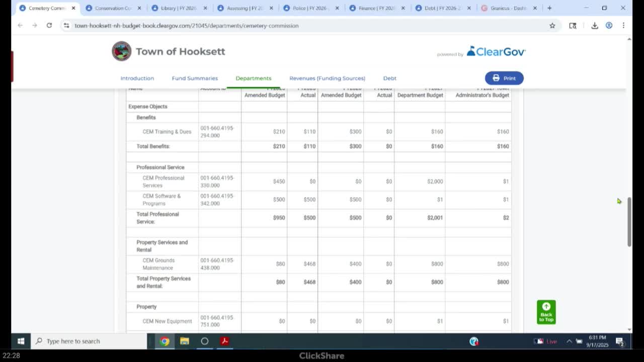This screenshot has width=644, height=362.
Task: Open the Chrome downloads icon
Action: pos(594,26)
